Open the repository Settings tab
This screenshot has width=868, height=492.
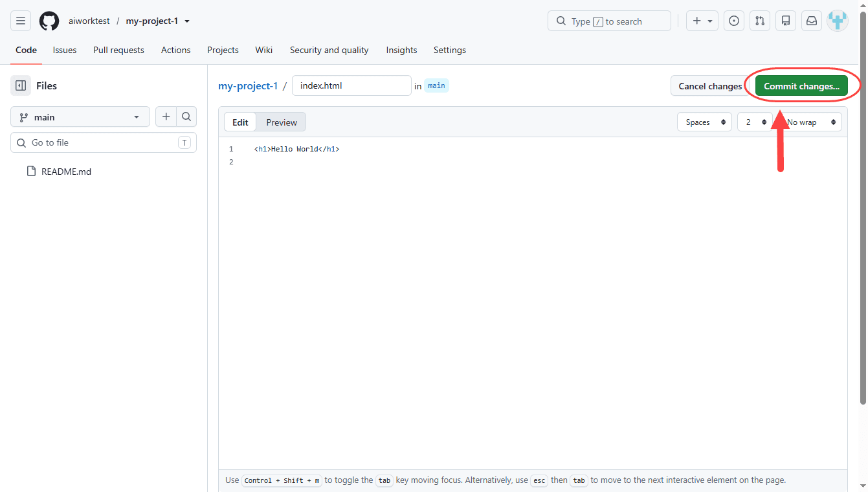450,50
